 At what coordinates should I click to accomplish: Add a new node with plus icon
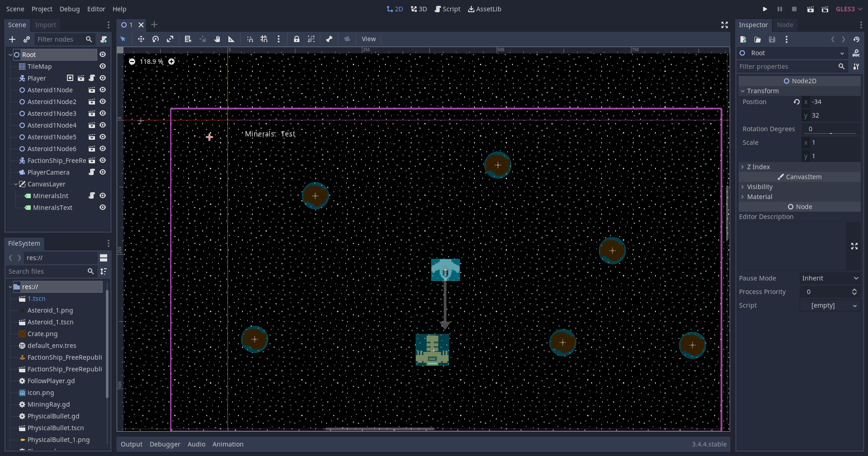click(x=12, y=39)
